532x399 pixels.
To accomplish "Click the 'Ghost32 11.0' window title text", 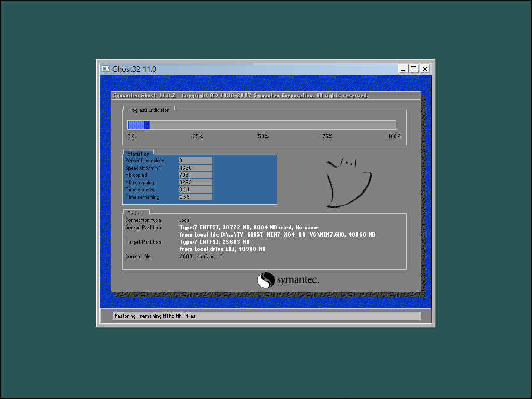I will point(134,69).
